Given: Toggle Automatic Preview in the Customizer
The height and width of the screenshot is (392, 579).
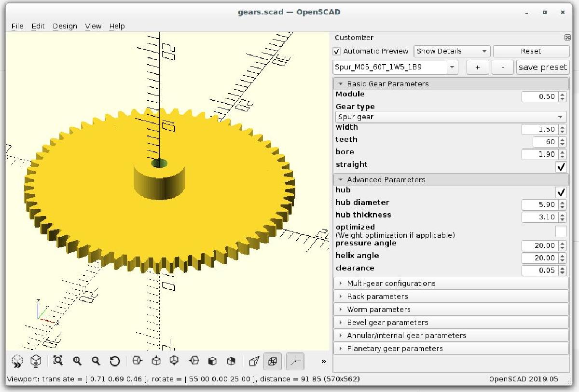Looking at the screenshot, I should (337, 51).
